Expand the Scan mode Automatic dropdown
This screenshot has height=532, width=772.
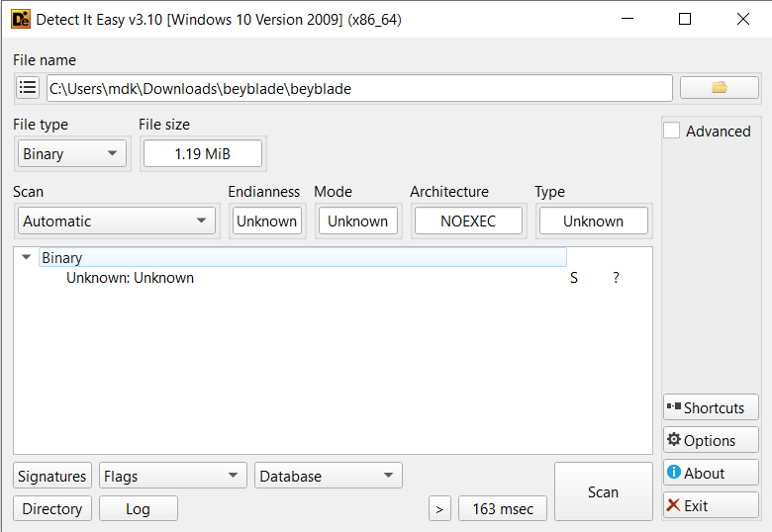pyautogui.click(x=117, y=222)
